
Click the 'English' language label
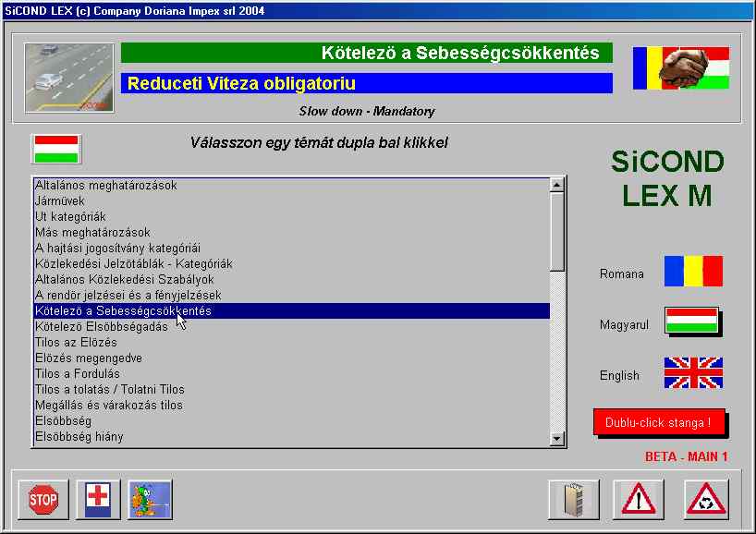point(619,375)
